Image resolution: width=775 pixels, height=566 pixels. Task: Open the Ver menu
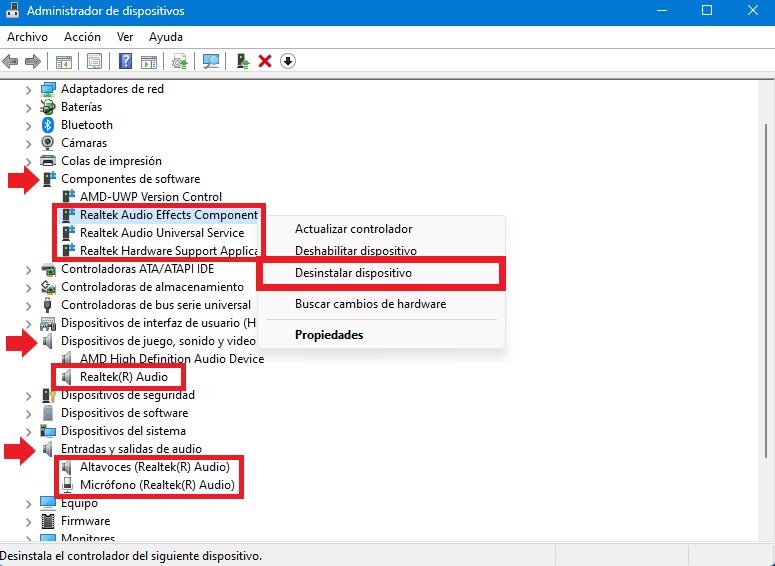125,37
